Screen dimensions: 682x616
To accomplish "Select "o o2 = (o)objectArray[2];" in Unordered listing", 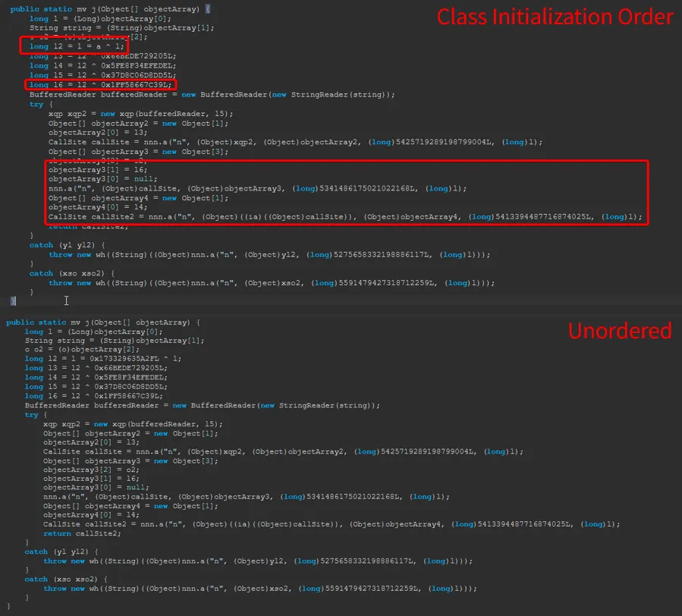I will [82, 350].
